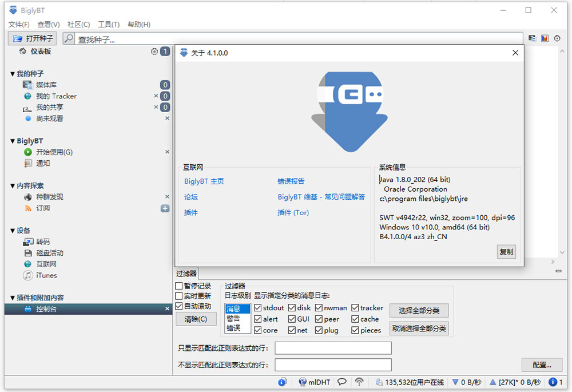Click the 不显示匹配此正则表达式的行 input field
The height and width of the screenshot is (392, 572).
pyautogui.click(x=333, y=365)
